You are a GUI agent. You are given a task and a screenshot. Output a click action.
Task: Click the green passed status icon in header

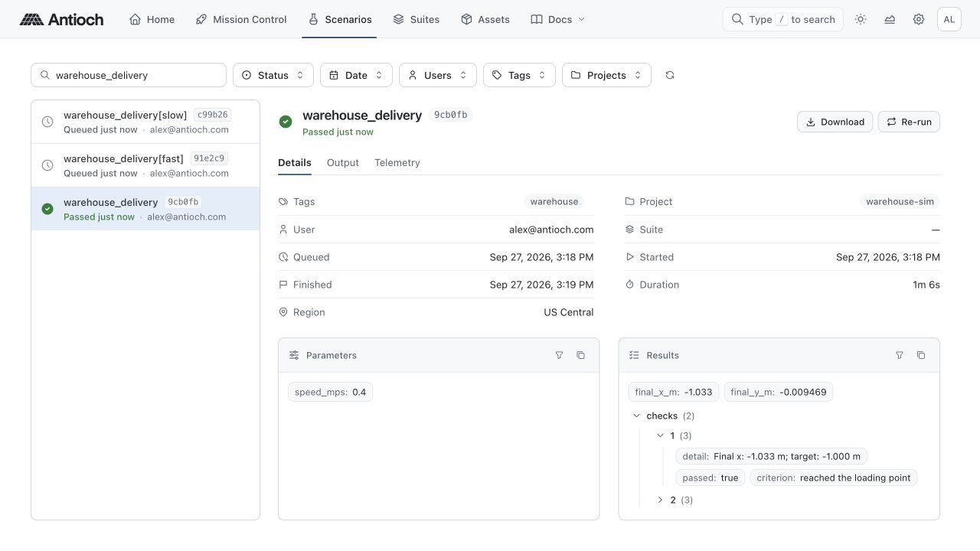coord(286,122)
